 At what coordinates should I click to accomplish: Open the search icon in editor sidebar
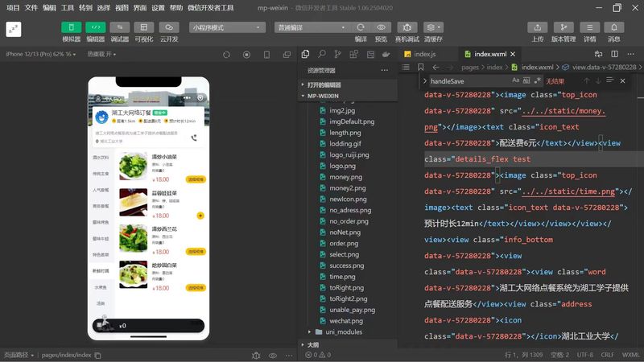[x=322, y=54]
